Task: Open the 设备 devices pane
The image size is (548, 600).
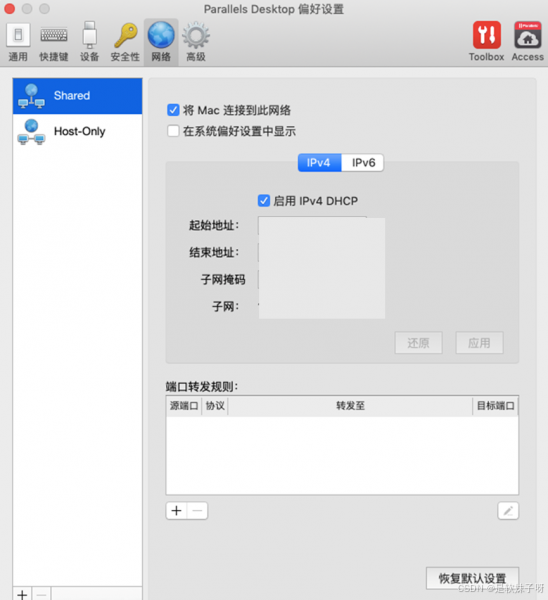Action: [90, 42]
